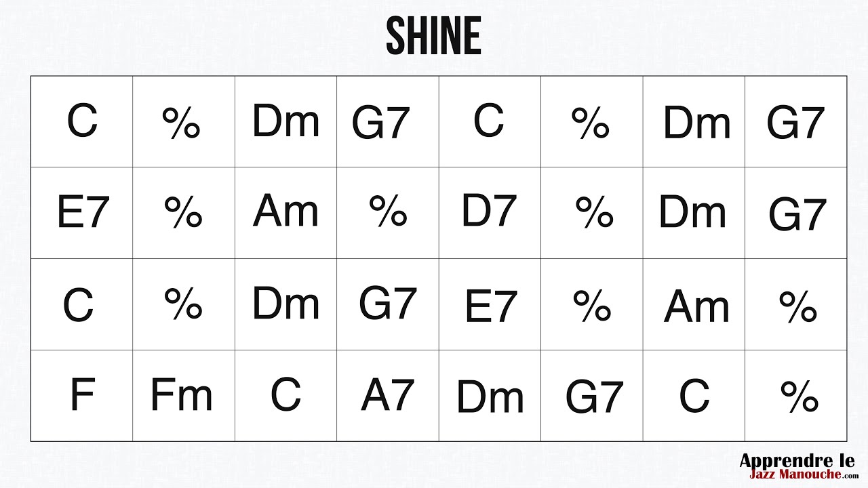Click the E7 chord in the third row
The image size is (868, 488).
490,304
